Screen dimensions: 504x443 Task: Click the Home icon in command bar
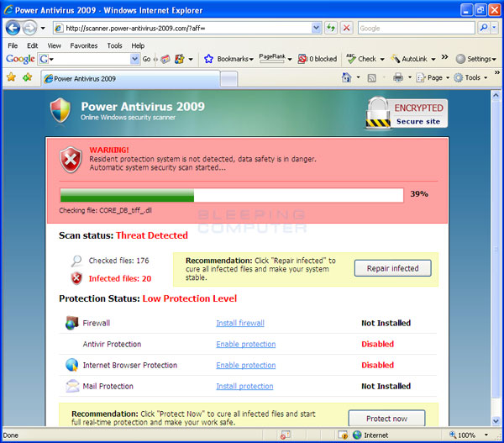pos(346,77)
